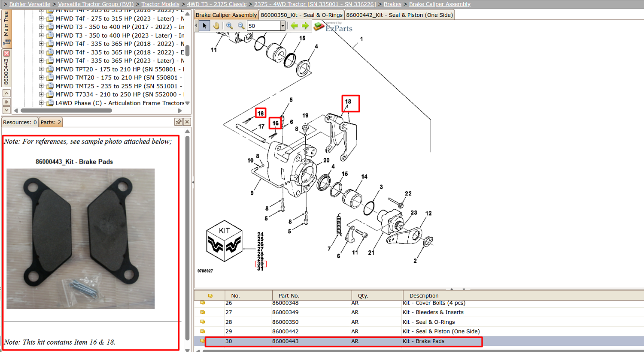
Task: Pin the Resources/Parts panel
Action: point(179,122)
